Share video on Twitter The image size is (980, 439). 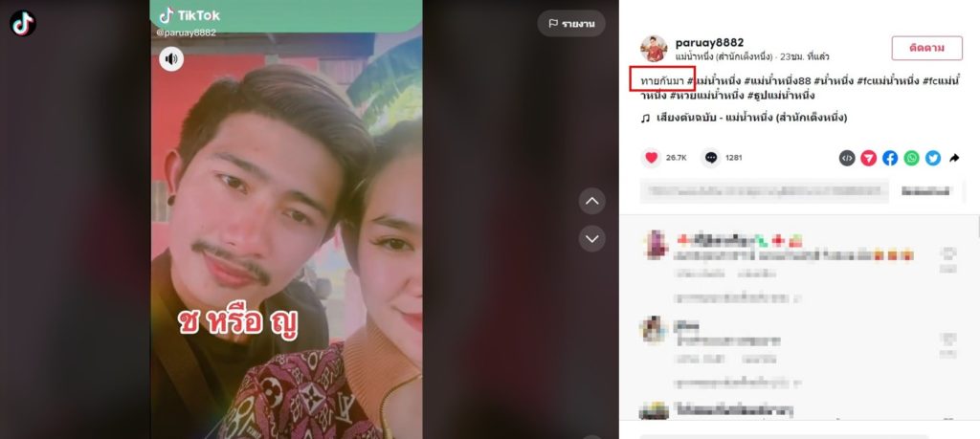(x=933, y=158)
